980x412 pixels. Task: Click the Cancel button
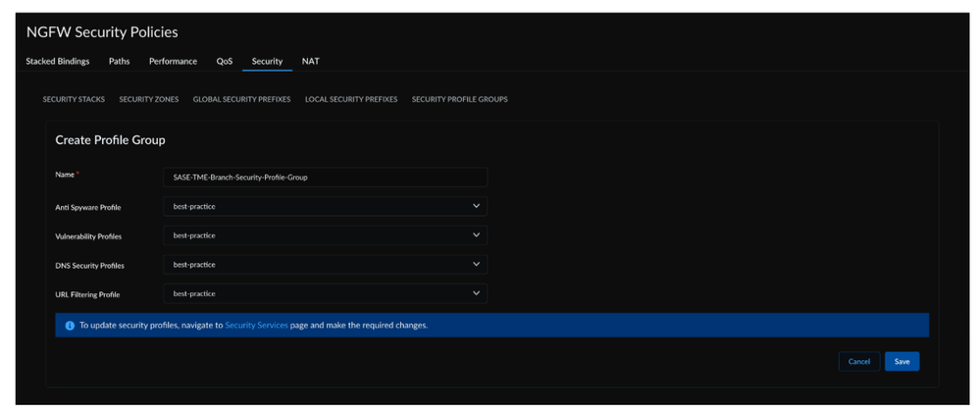click(859, 361)
